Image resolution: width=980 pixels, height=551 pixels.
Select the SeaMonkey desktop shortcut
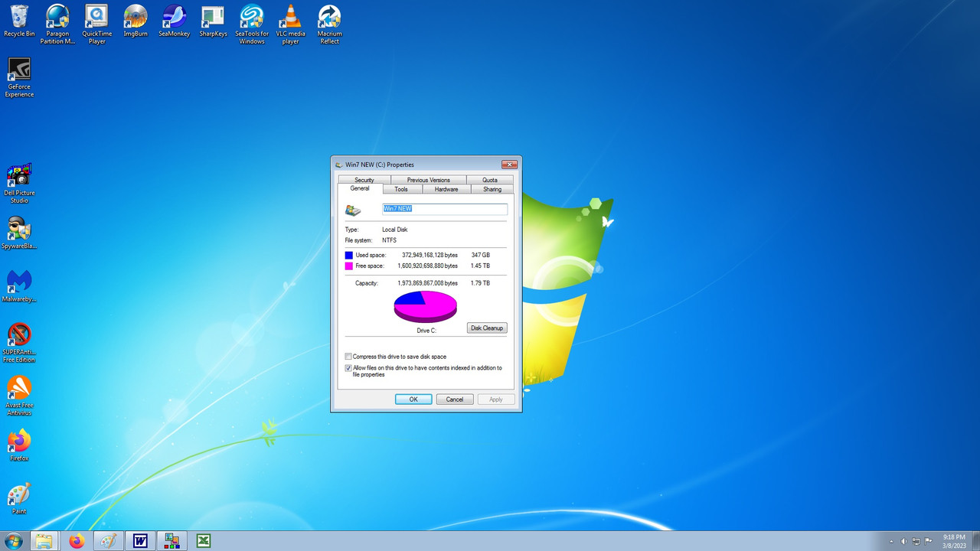pyautogui.click(x=174, y=21)
